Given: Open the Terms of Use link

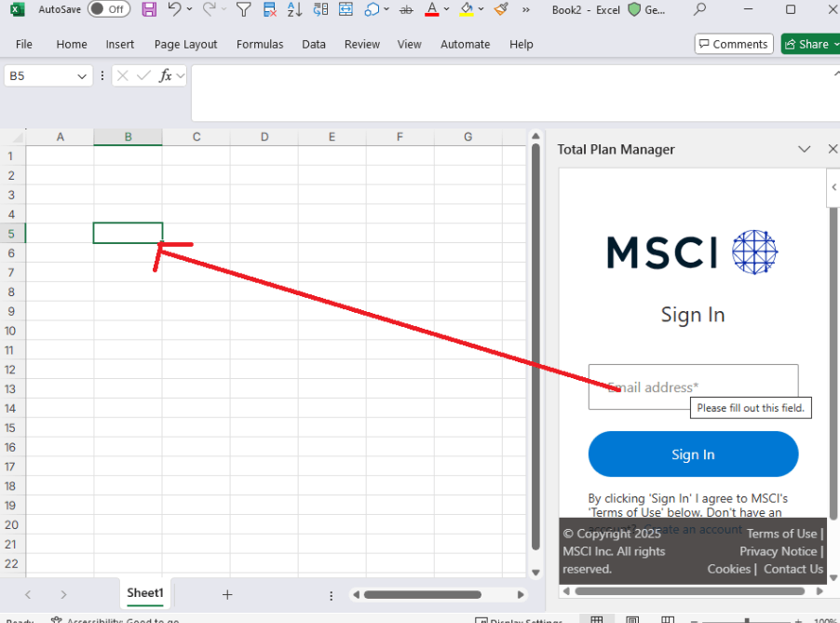Looking at the screenshot, I should (x=781, y=534).
